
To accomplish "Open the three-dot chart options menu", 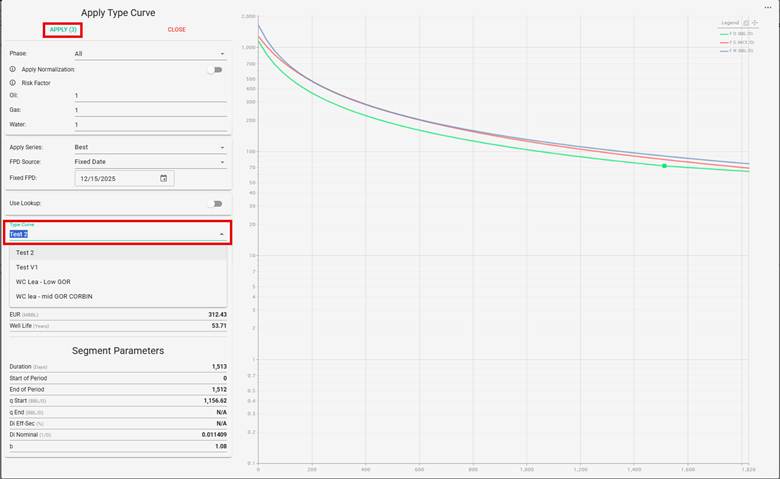I will click(768, 7).
